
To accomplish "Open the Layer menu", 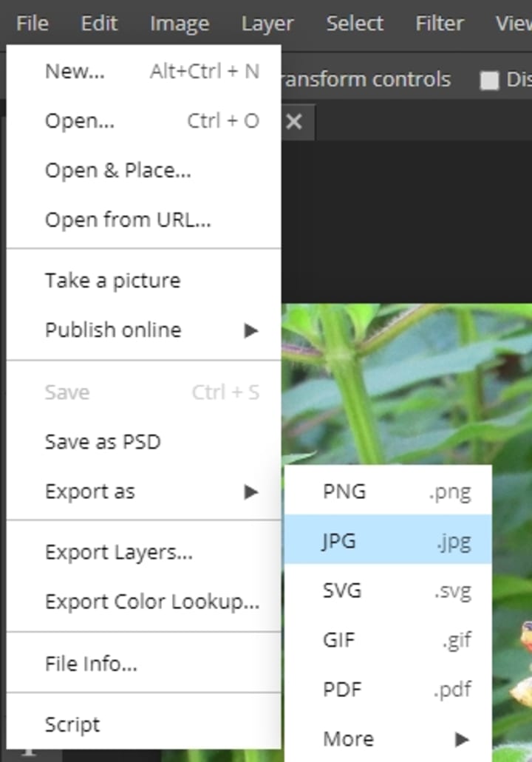I will (x=267, y=24).
